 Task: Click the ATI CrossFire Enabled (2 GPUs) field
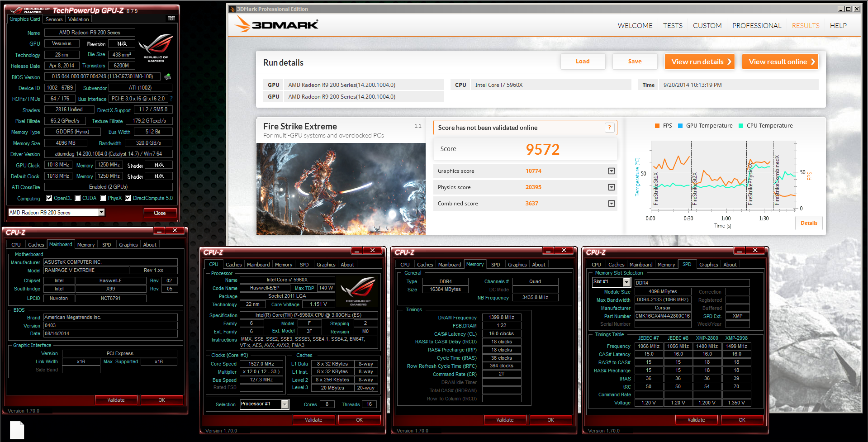[108, 187]
